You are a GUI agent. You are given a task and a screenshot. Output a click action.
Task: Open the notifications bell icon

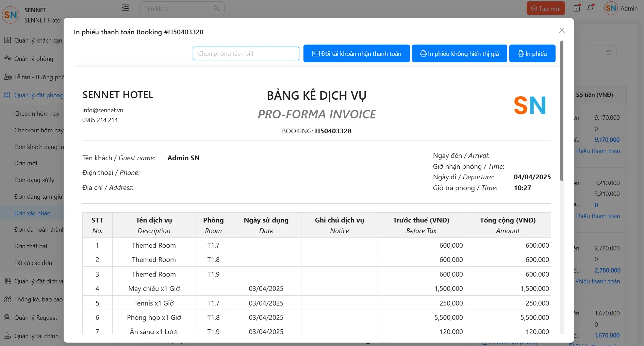[590, 8]
